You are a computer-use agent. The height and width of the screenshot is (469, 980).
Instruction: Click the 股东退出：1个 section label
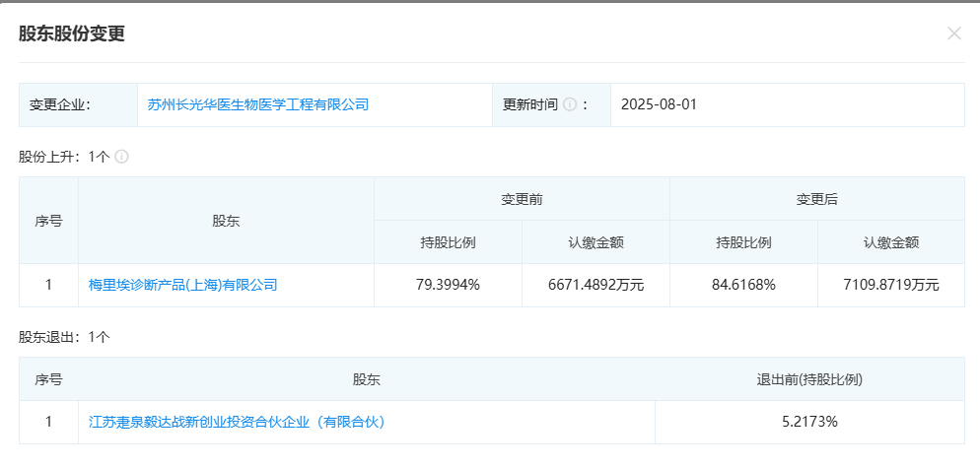tap(64, 337)
